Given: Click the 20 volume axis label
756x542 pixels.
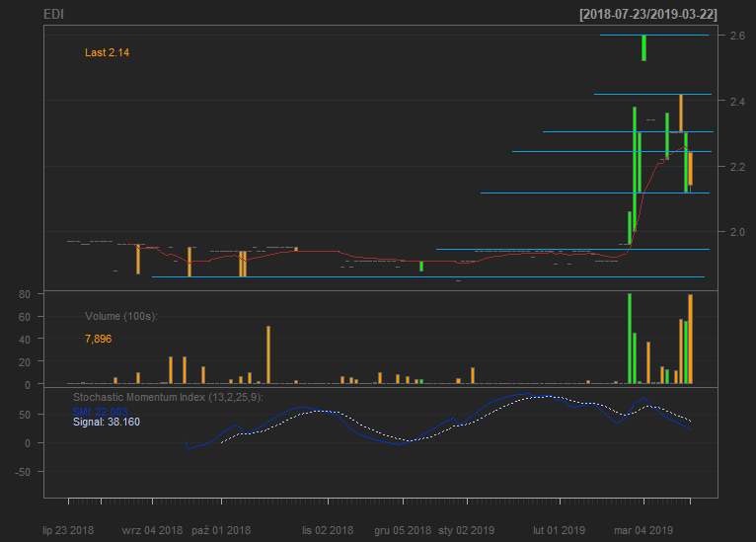Looking at the screenshot, I should click(x=25, y=362).
